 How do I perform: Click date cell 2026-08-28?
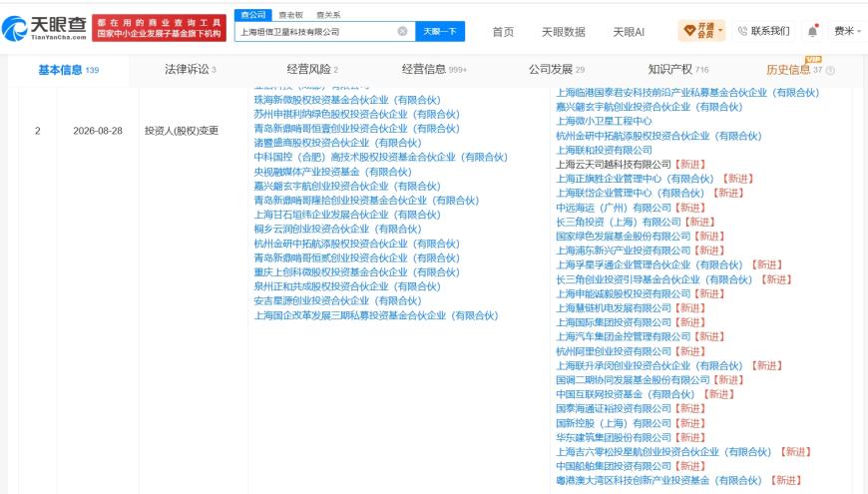tap(98, 132)
